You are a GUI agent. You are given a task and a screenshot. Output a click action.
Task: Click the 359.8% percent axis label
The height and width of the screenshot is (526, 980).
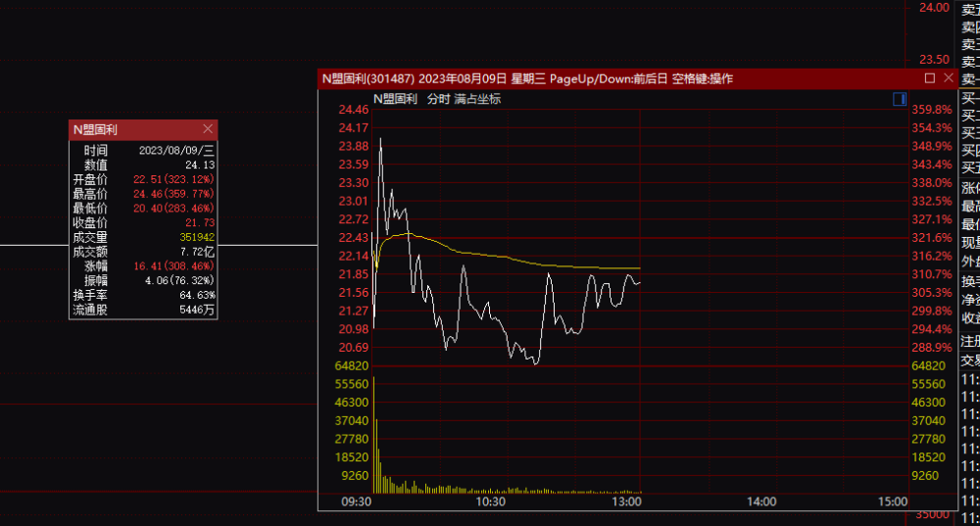click(x=932, y=110)
